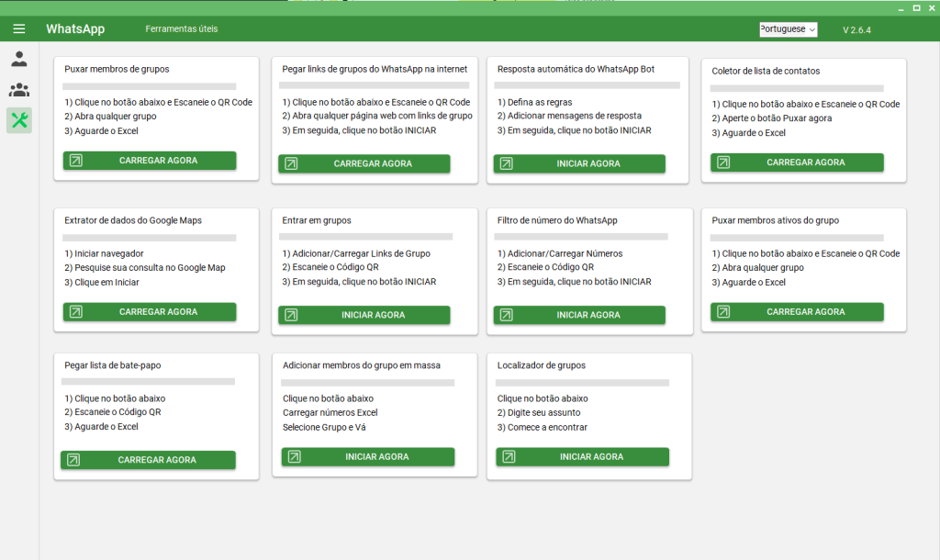This screenshot has width=940, height=560.
Task: Click text '2) Pesquise sua consulta no Google Map'
Action: click(x=145, y=267)
